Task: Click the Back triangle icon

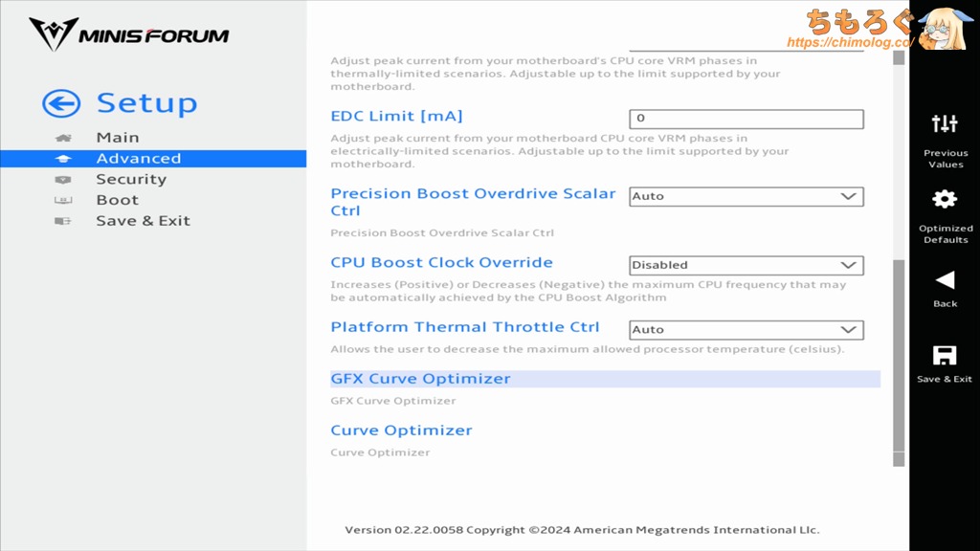Action: coord(945,280)
